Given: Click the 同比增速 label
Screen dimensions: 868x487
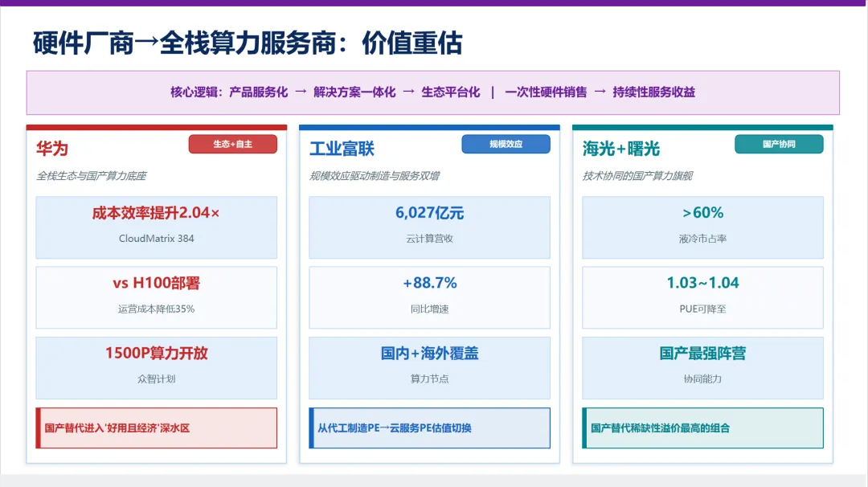Looking at the screenshot, I should pyautogui.click(x=429, y=309).
